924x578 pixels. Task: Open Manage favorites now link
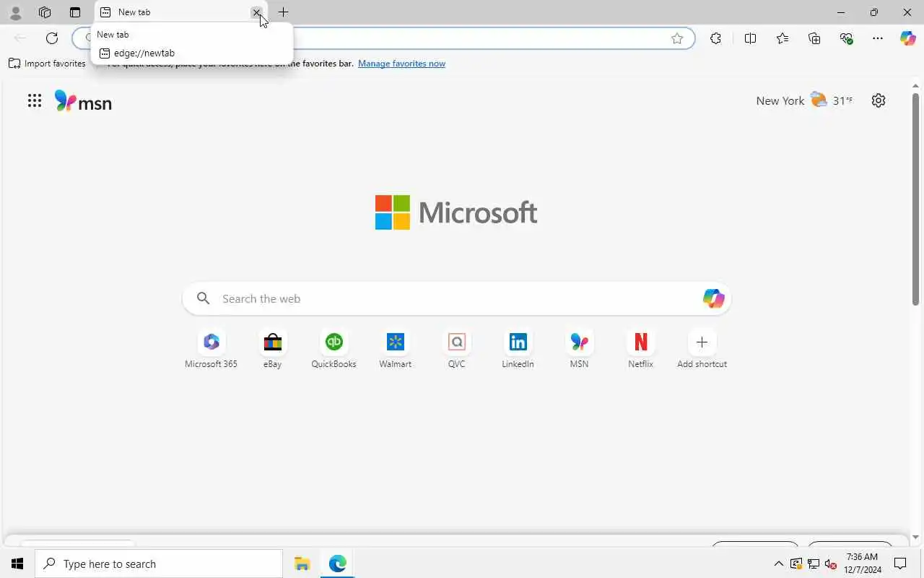pyautogui.click(x=401, y=64)
